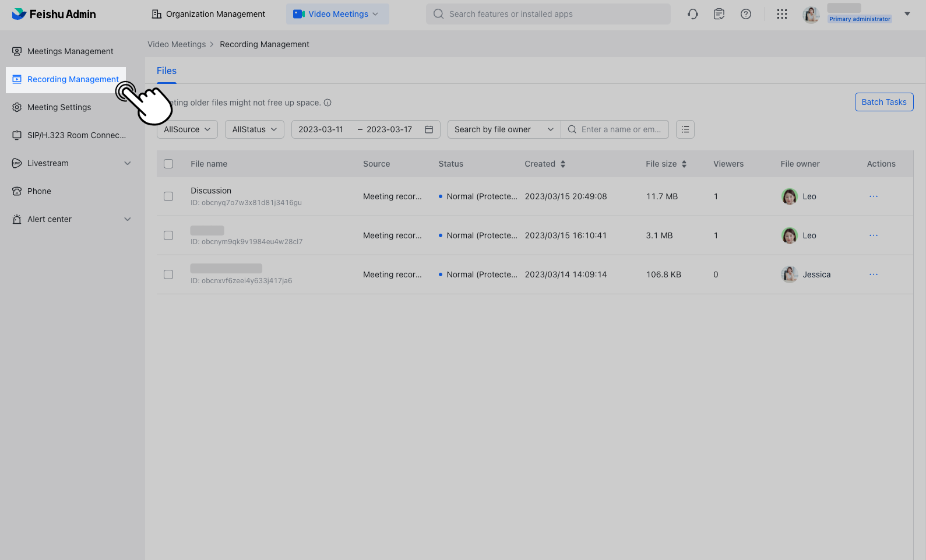Open the AllSource filter dropdown
926x560 pixels.
pyautogui.click(x=187, y=129)
